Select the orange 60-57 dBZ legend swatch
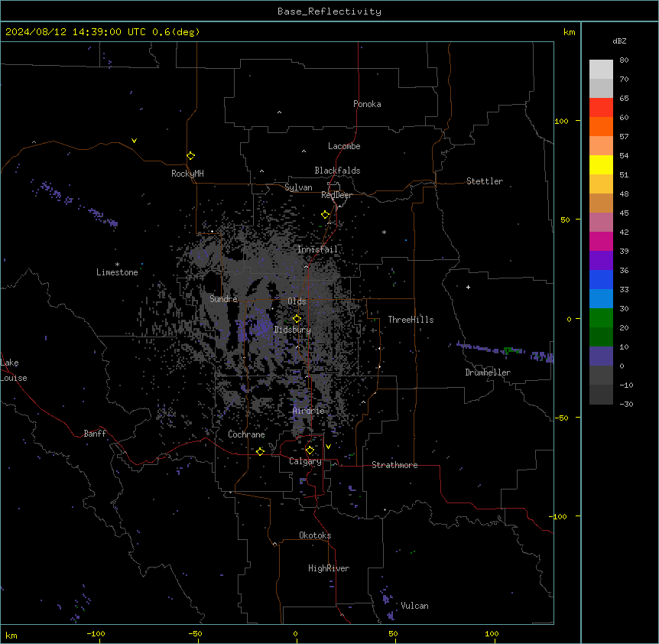Viewport: 659px width, 644px height. pos(601,126)
